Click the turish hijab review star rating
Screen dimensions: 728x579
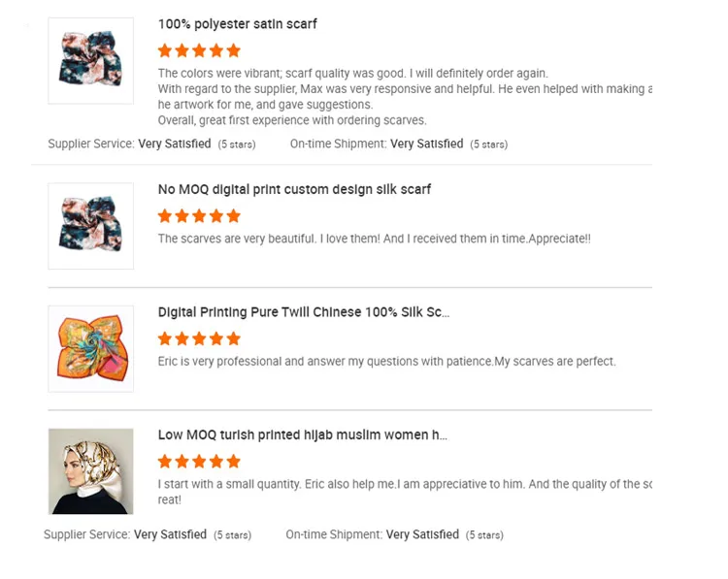tap(199, 462)
